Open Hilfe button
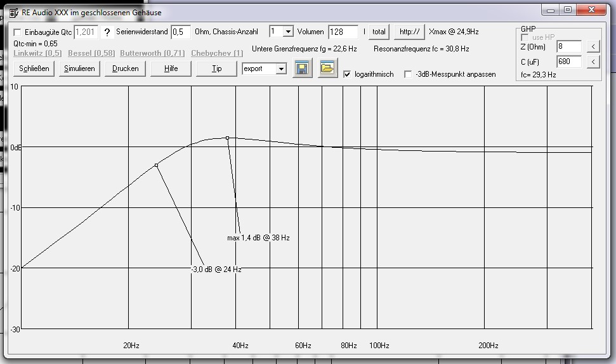616x364 pixels. (171, 68)
